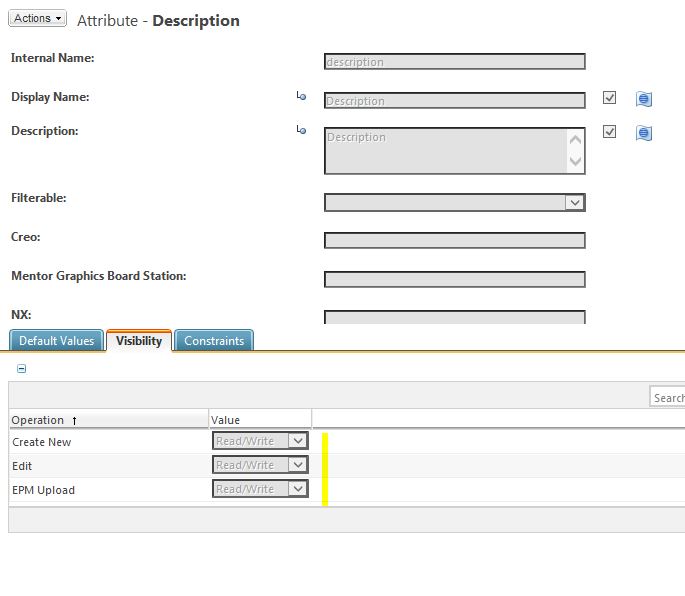Image resolution: width=685 pixels, height=596 pixels.
Task: Open the Actions dropdown menu
Action: click(x=38, y=18)
